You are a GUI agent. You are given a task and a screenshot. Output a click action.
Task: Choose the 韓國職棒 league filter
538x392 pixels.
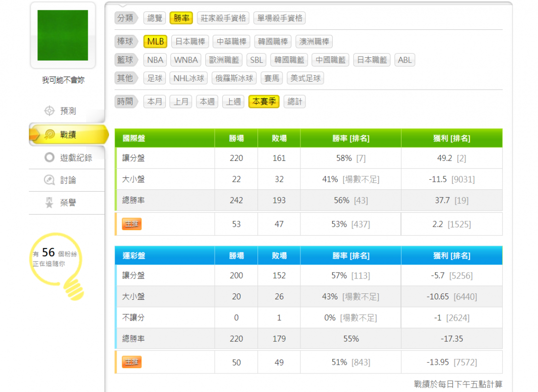(x=273, y=41)
